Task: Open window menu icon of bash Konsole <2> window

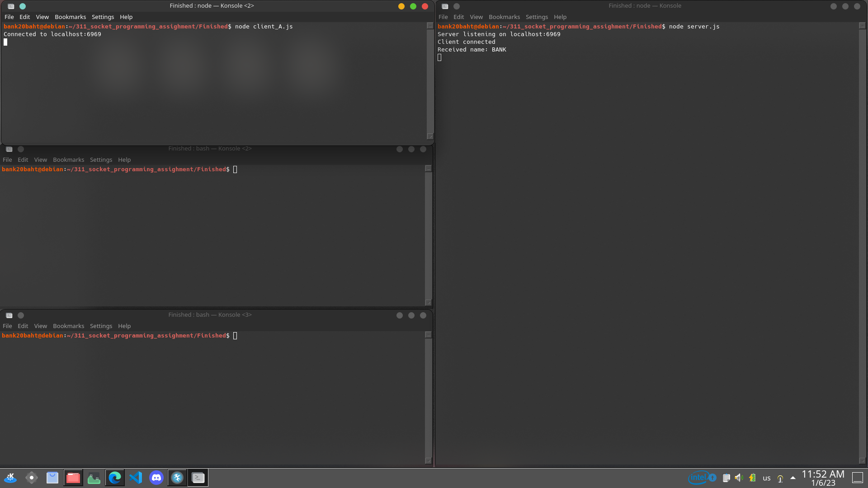Action: [9, 149]
